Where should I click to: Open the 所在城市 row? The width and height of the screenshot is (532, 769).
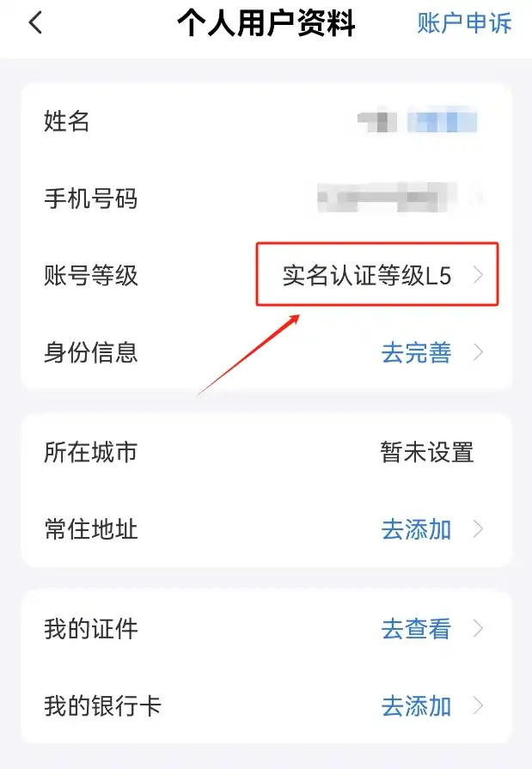pos(266,452)
